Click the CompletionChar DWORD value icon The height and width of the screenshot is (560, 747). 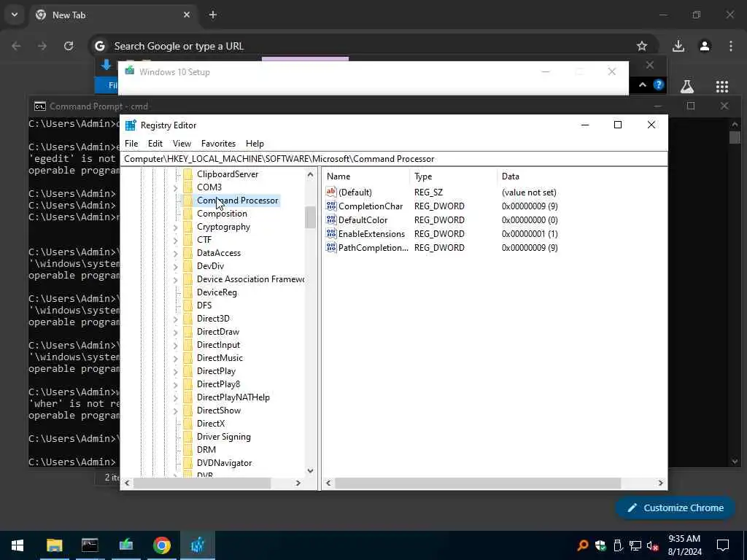pyautogui.click(x=331, y=206)
